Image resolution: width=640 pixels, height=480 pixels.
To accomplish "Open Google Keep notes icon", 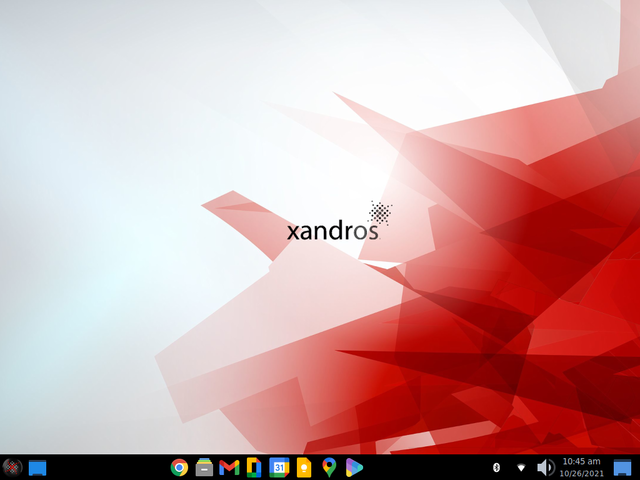I will coord(304,467).
